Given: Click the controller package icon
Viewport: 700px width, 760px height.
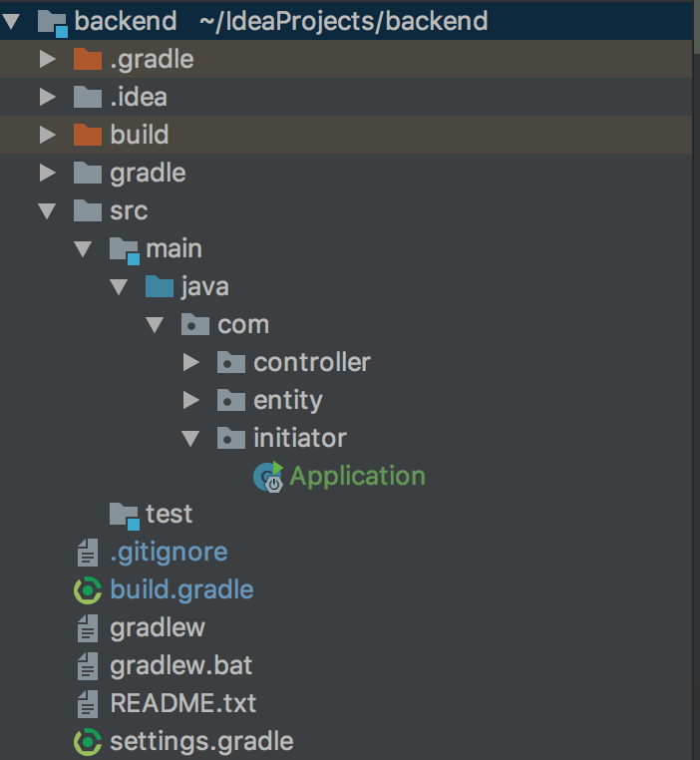Looking at the screenshot, I should point(231,363).
